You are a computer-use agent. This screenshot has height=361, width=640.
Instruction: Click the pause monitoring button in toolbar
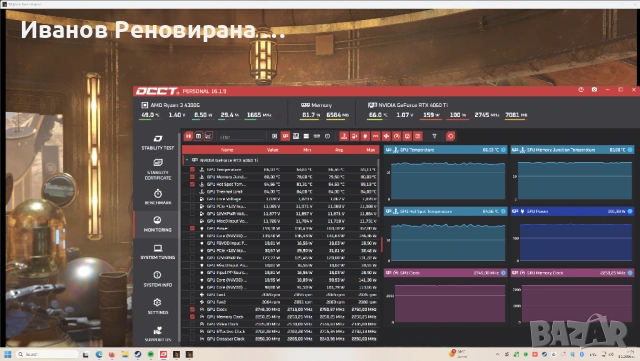pyautogui.click(x=188, y=136)
